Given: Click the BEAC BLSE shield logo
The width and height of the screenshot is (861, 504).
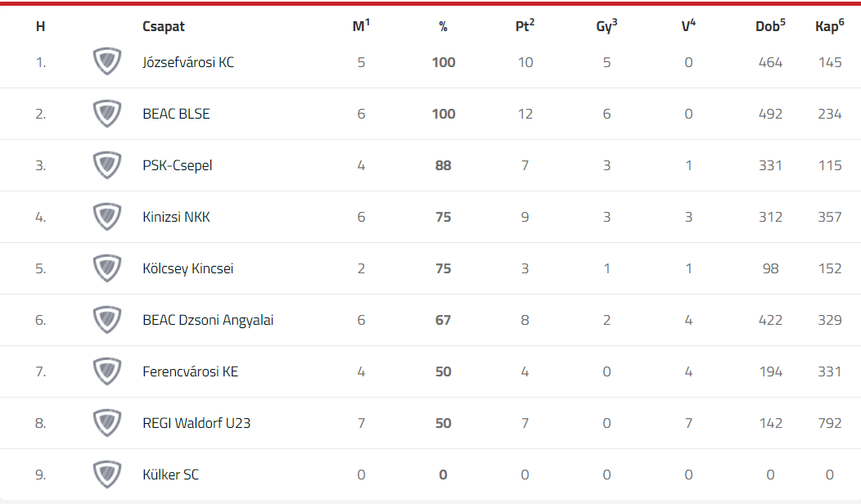Looking at the screenshot, I should pos(107,113).
